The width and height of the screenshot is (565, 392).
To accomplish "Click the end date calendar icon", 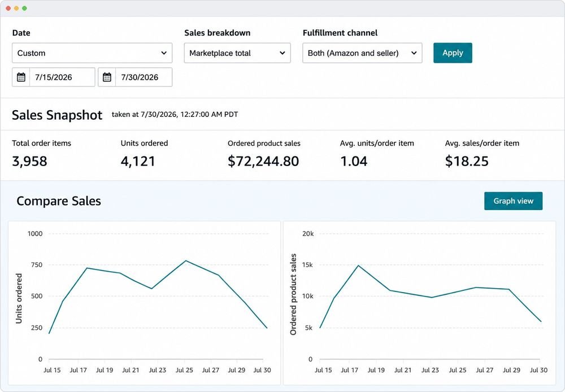I will coord(107,77).
